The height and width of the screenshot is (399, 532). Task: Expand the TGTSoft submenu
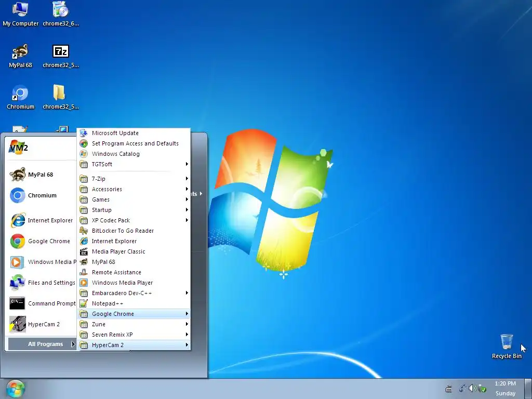134,164
